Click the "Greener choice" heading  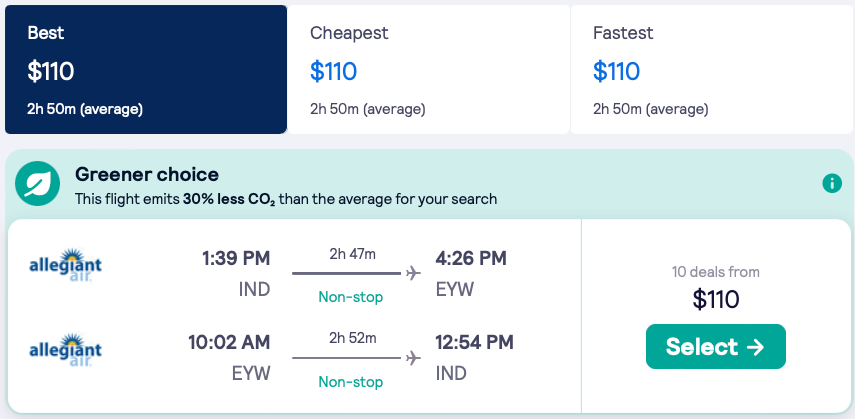pos(147,175)
